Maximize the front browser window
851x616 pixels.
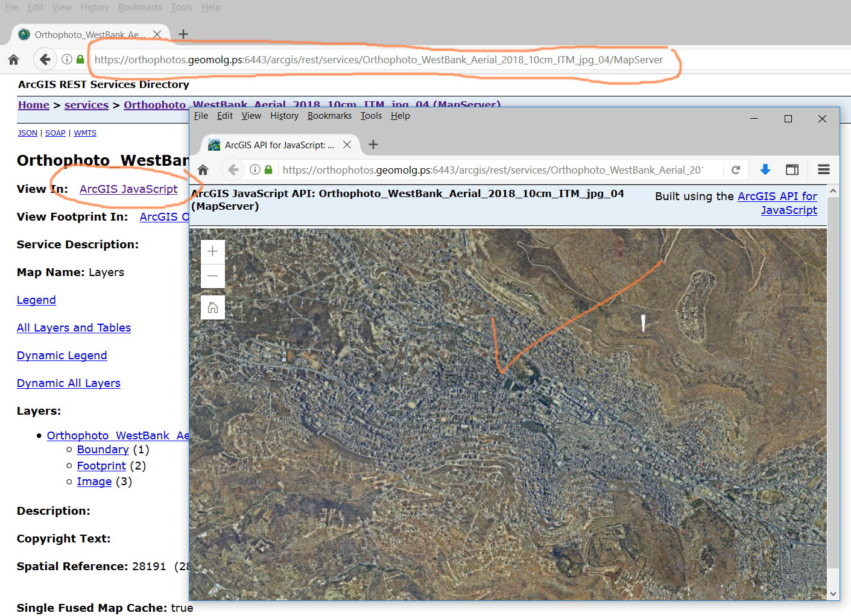click(788, 119)
